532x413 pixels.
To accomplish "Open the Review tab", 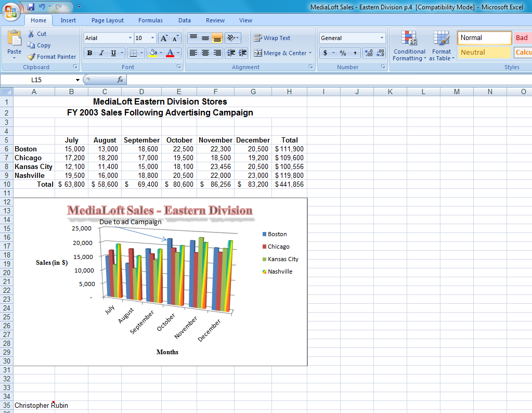I will click(215, 20).
